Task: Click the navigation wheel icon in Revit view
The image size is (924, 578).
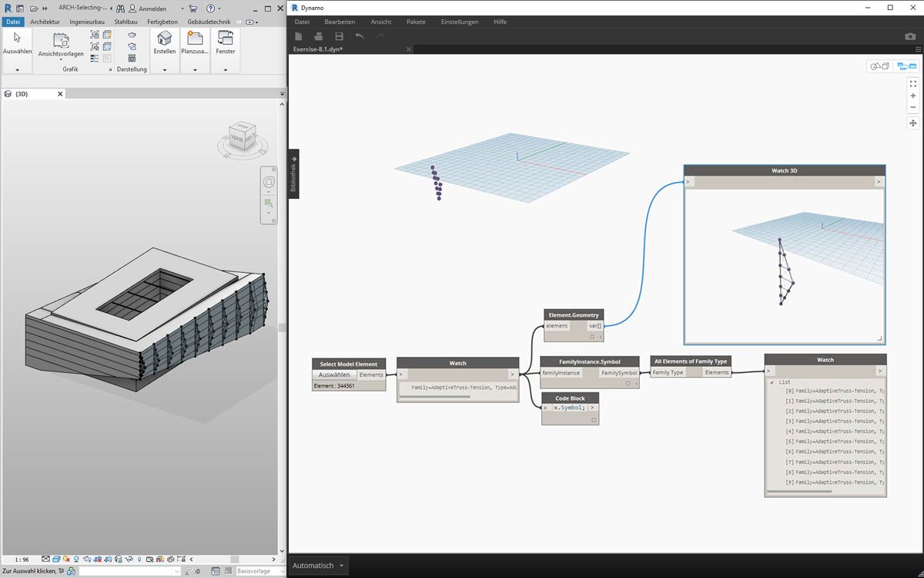Action: coord(269,182)
